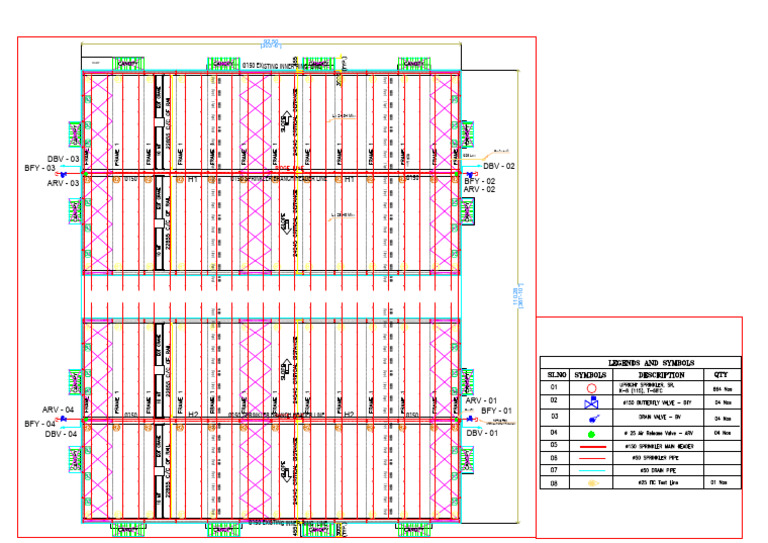
Task: Click the quantity cell for upright sprinklers
Action: (x=723, y=389)
